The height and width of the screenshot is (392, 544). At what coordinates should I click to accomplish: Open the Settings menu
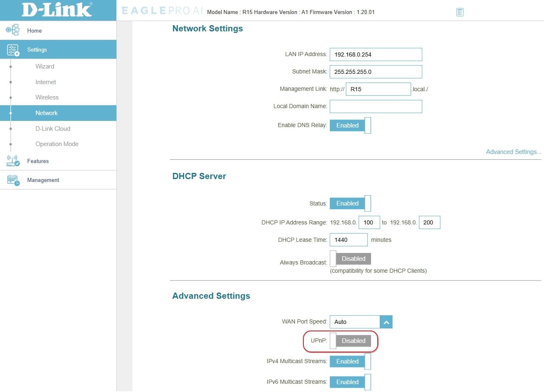pyautogui.click(x=58, y=50)
